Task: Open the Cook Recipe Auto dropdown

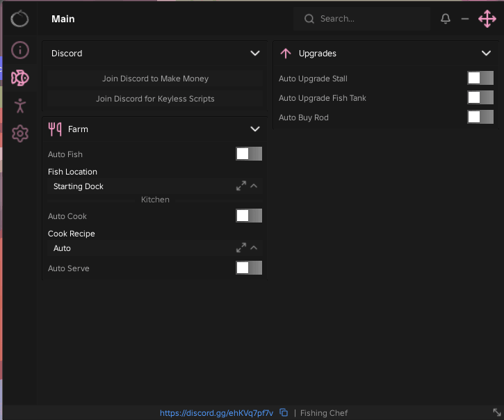Action: 155,248
